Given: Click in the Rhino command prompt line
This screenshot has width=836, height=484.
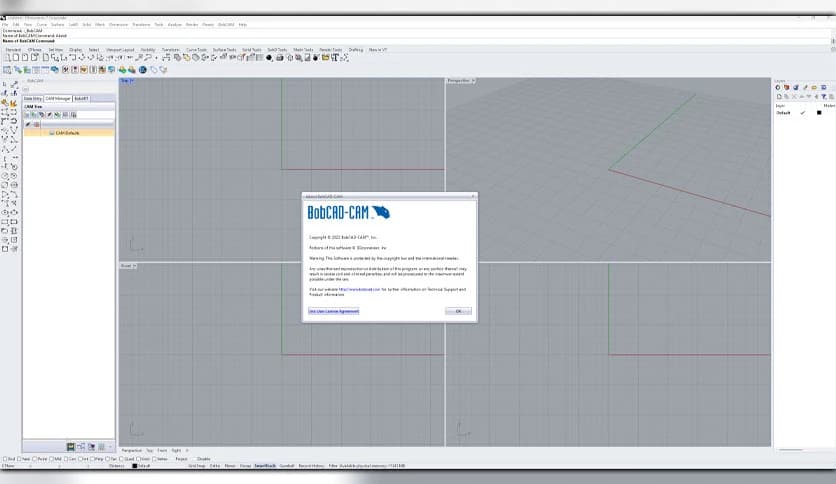Looking at the screenshot, I should [416, 41].
